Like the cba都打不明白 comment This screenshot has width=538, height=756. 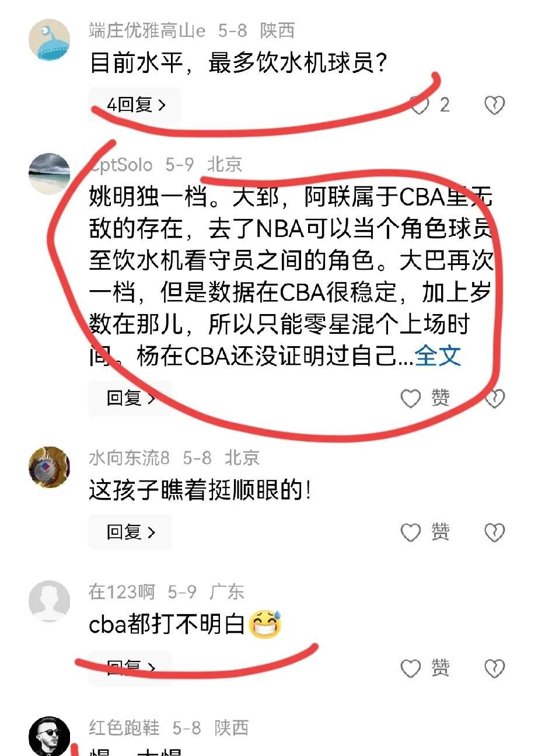(411, 668)
